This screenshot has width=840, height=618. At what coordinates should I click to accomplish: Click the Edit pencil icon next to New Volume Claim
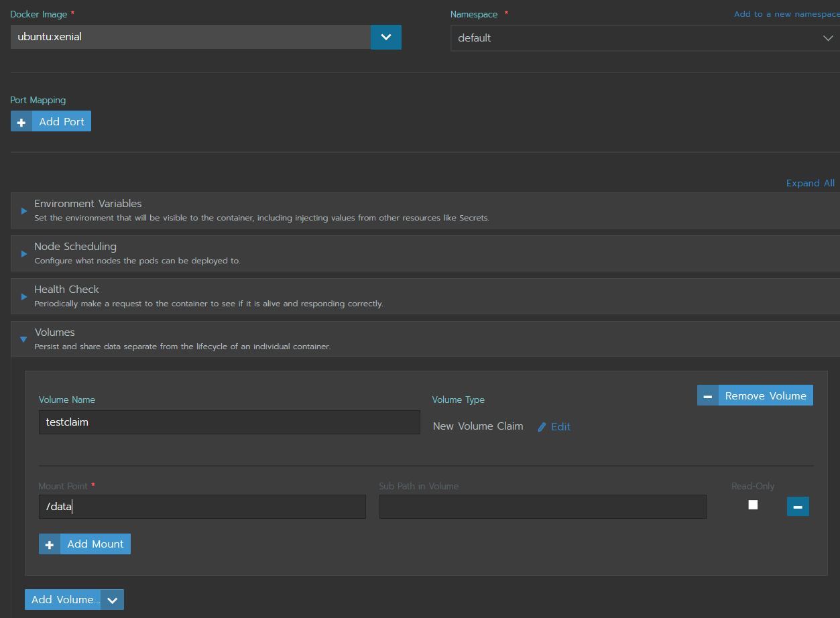[541, 426]
